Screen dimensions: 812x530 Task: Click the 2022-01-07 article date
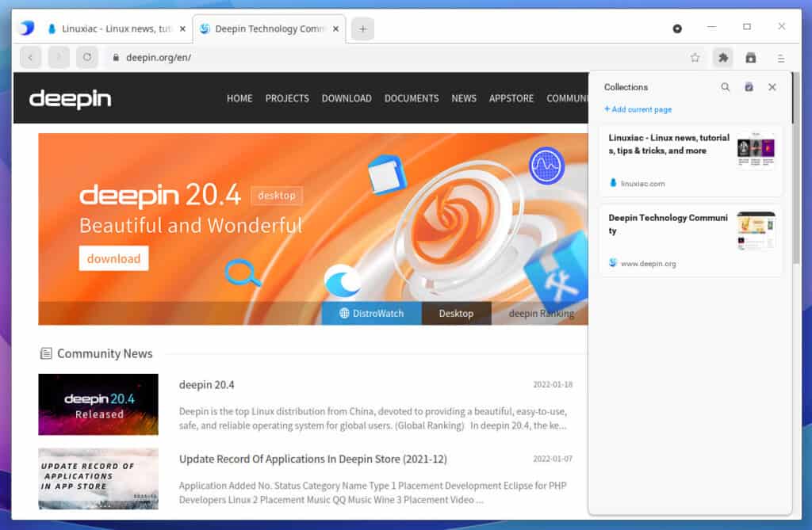coord(553,459)
